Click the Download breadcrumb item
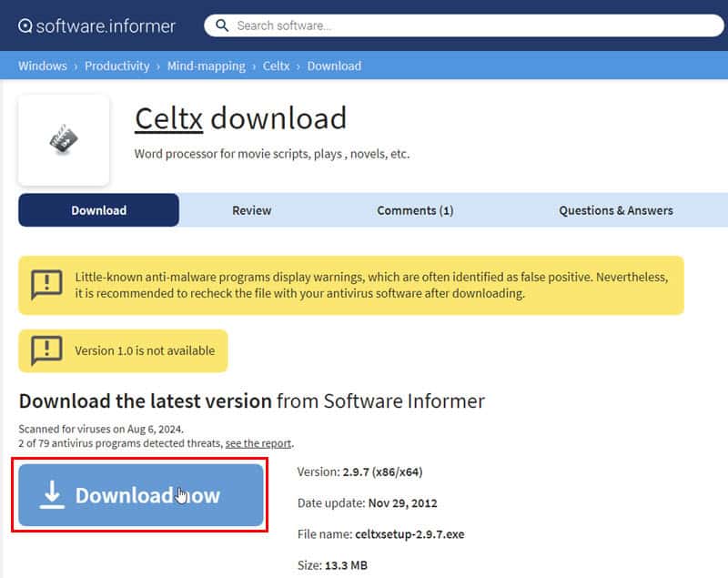 tap(334, 66)
